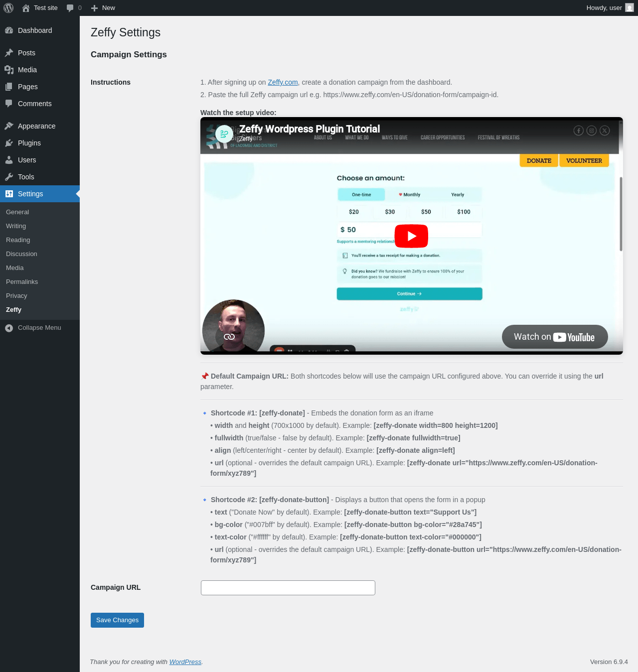
Task: Click the Zeffy Wordpress Plugin Tutorial title
Action: [310, 129]
